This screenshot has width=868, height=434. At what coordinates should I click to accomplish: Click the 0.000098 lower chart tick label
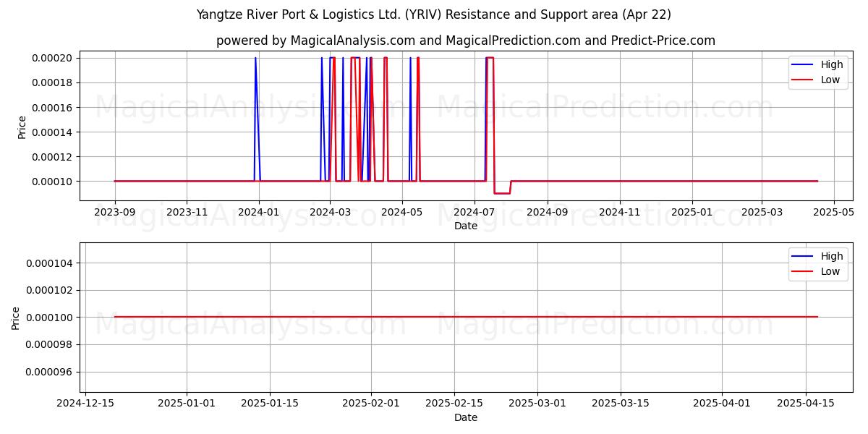50,345
